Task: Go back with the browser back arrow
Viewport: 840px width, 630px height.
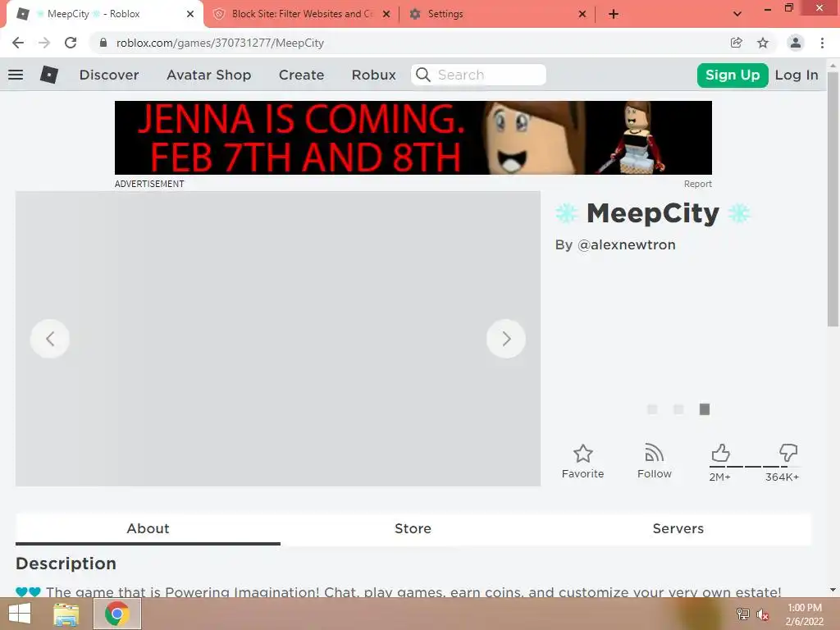Action: pyautogui.click(x=18, y=43)
